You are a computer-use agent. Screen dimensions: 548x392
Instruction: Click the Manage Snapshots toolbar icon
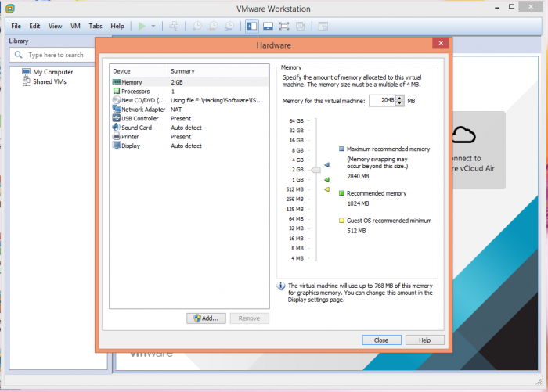[x=229, y=26]
